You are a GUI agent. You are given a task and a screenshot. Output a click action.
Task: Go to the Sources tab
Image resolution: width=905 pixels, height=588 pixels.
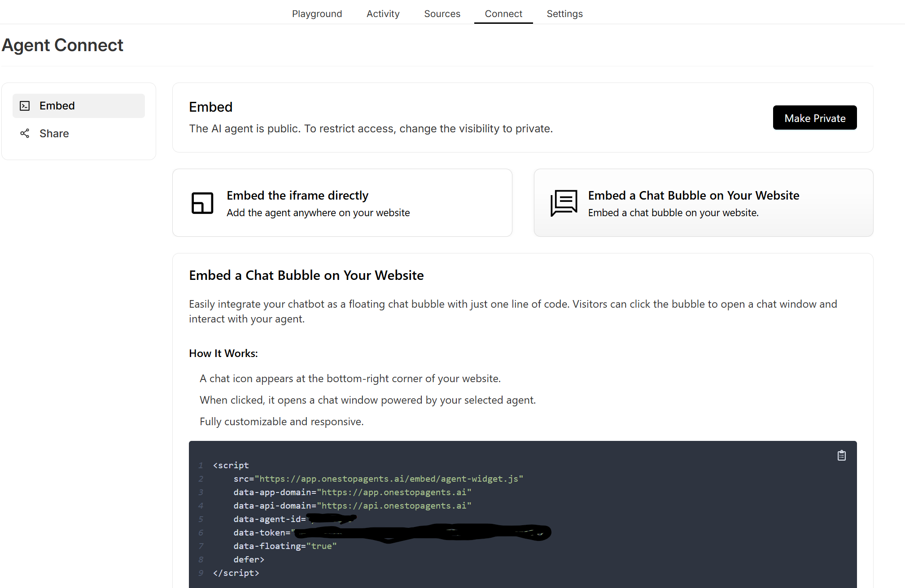[x=442, y=13]
